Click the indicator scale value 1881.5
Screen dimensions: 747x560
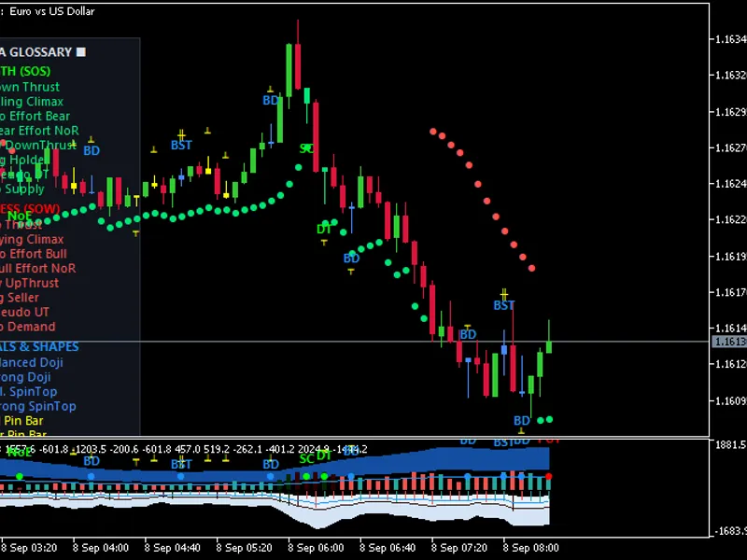pyautogui.click(x=731, y=445)
